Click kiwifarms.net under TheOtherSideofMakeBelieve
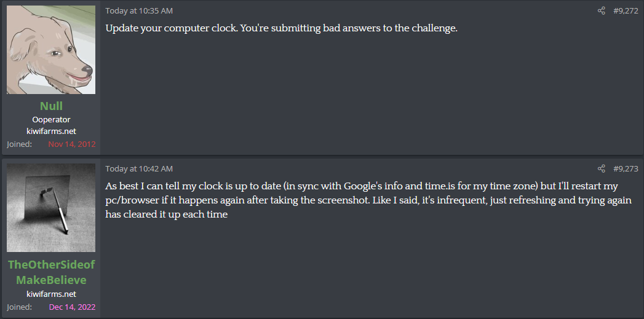Image resolution: width=644 pixels, height=319 pixels. 51,294
